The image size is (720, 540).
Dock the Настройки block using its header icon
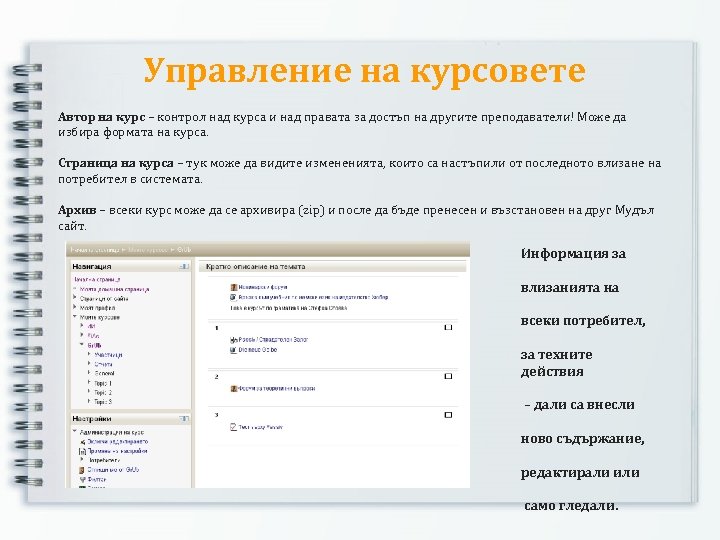pos(185,419)
